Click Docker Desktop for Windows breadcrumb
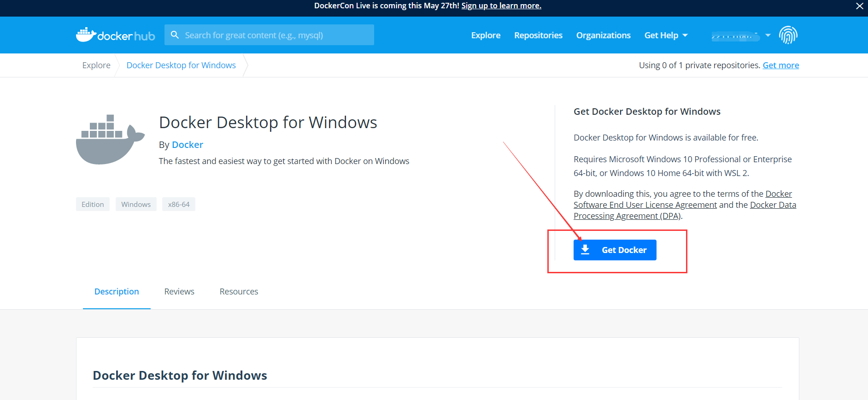 tap(181, 65)
